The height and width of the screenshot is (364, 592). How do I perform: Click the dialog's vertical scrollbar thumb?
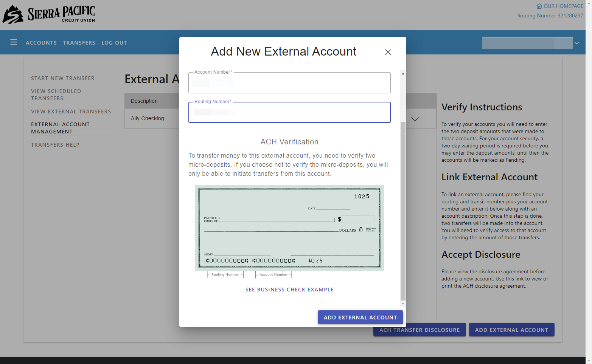coord(403,212)
